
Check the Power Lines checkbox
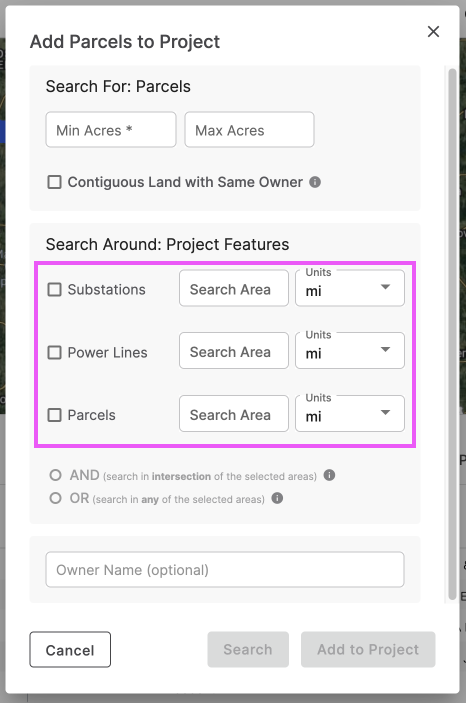coord(55,352)
